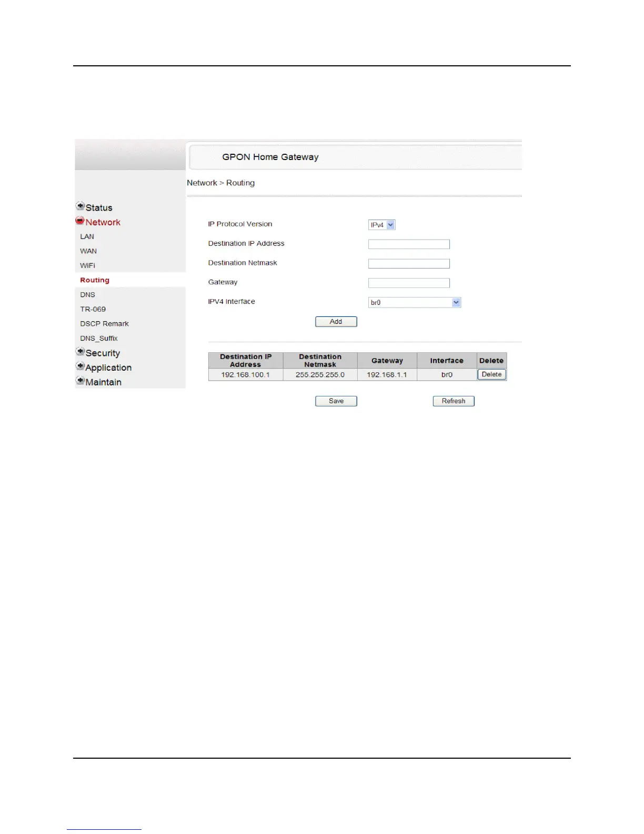Open the Application menu label
Image resolution: width=644 pixels, height=834 pixels.
(108, 368)
